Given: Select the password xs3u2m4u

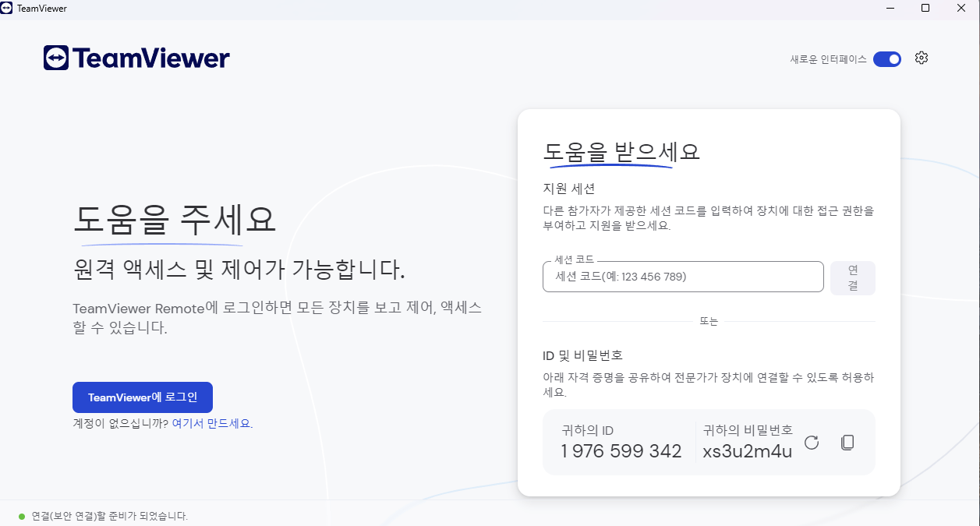Looking at the screenshot, I should coord(747,451).
